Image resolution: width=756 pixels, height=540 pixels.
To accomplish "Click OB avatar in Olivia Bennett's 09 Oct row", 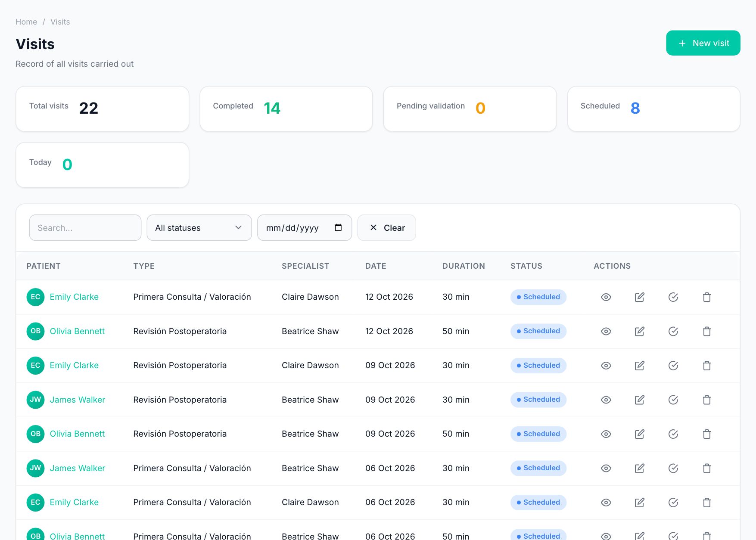I will point(35,434).
